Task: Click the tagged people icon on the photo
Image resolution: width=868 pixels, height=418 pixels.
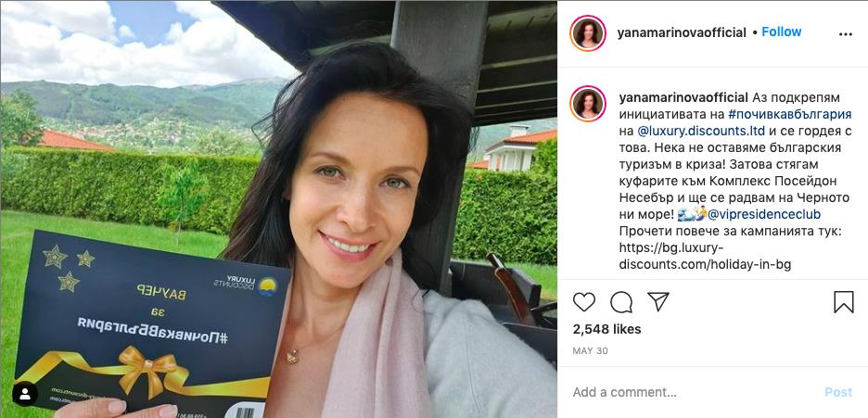Action: click(x=25, y=394)
